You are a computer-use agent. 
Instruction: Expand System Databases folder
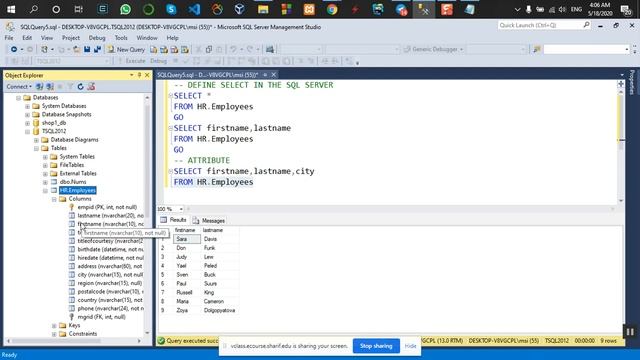click(27, 106)
